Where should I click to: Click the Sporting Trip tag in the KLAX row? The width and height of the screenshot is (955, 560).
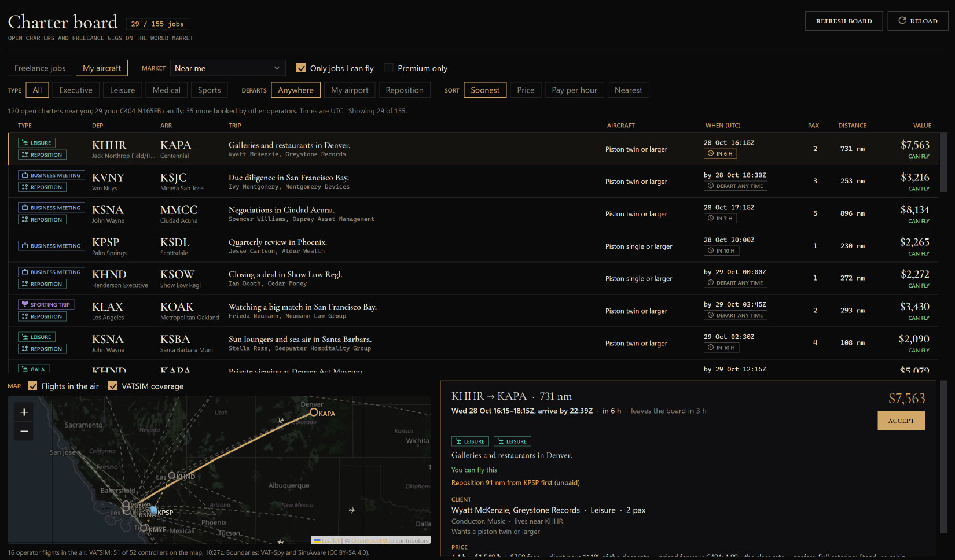(x=46, y=304)
